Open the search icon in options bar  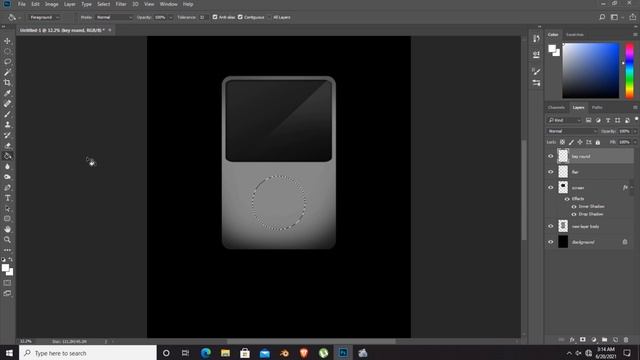(x=602, y=17)
